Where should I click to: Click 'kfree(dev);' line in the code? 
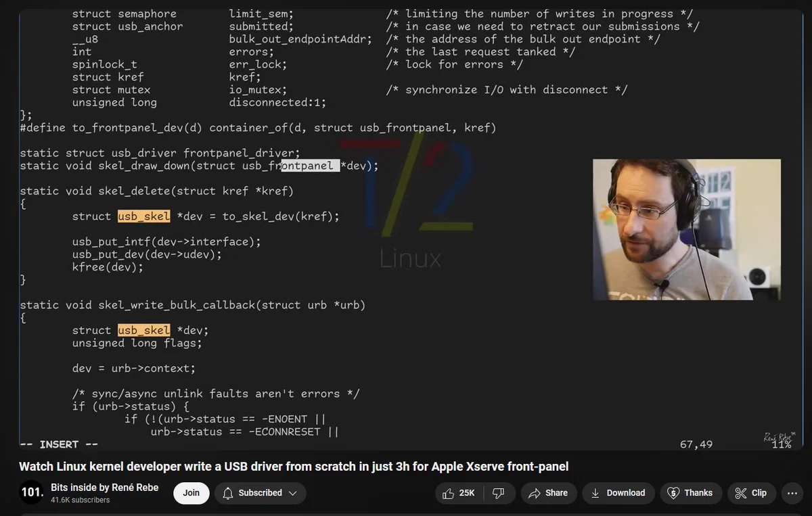[108, 267]
